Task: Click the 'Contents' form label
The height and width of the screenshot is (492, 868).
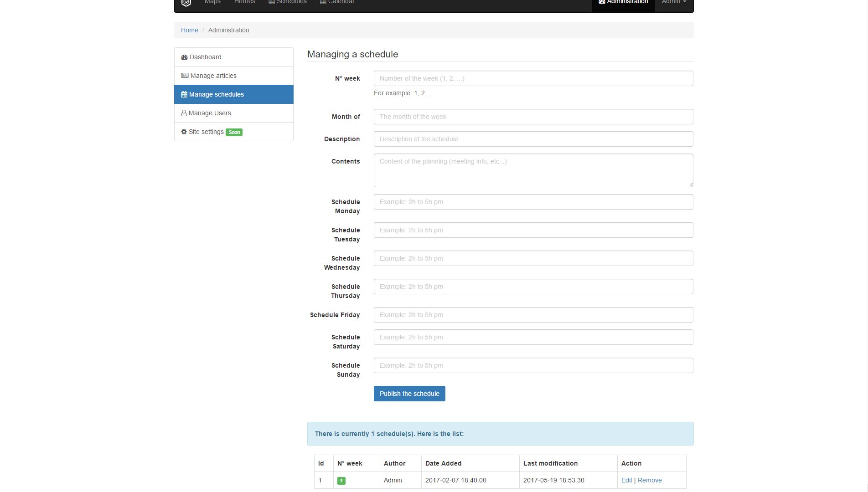Action: [346, 161]
